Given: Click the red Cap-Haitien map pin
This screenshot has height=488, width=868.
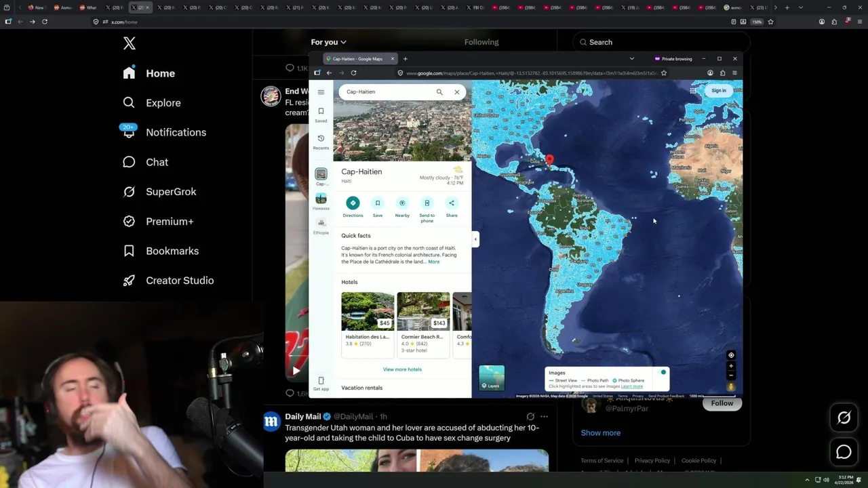Looking at the screenshot, I should (x=549, y=161).
